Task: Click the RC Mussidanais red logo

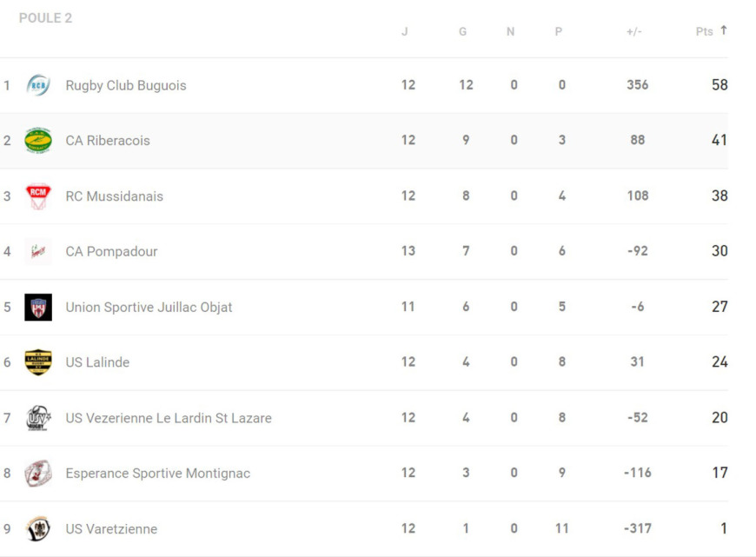Action: coord(38,196)
